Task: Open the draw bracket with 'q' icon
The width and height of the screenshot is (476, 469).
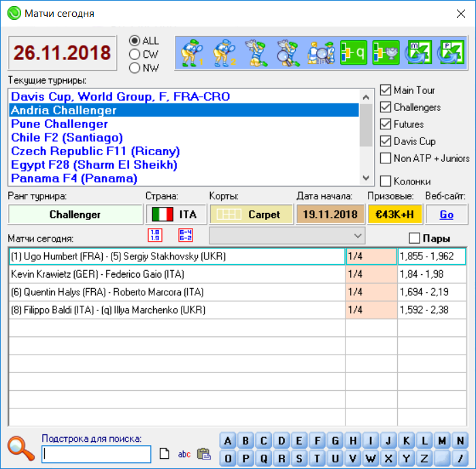Action: [x=353, y=52]
